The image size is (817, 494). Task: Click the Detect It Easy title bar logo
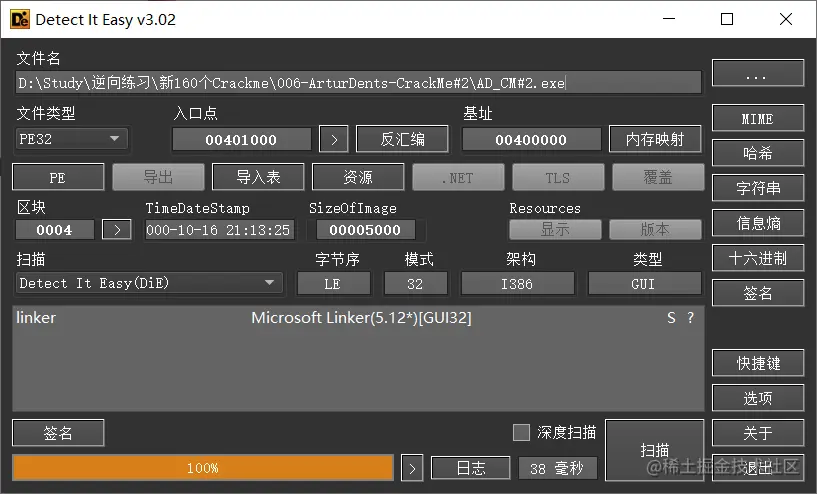[20, 20]
